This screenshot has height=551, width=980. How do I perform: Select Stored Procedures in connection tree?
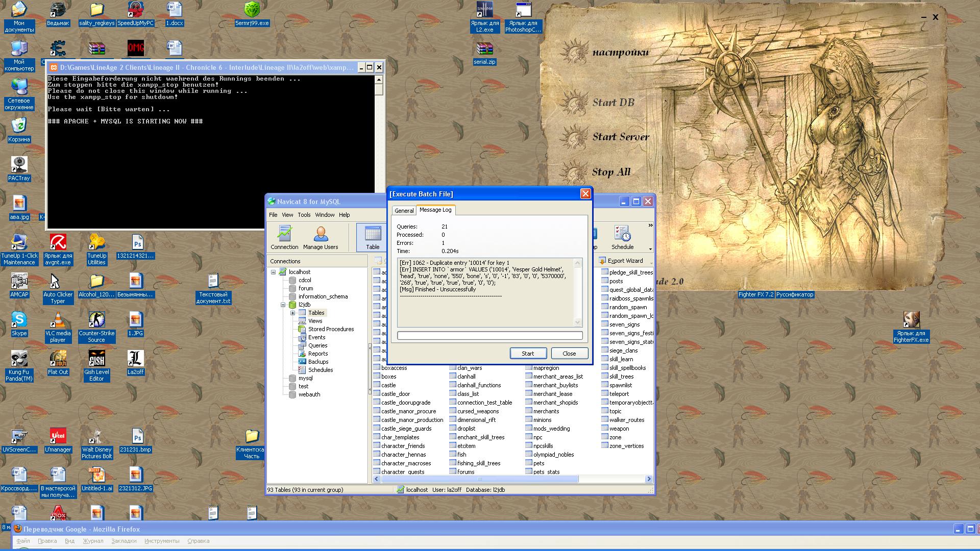point(331,329)
